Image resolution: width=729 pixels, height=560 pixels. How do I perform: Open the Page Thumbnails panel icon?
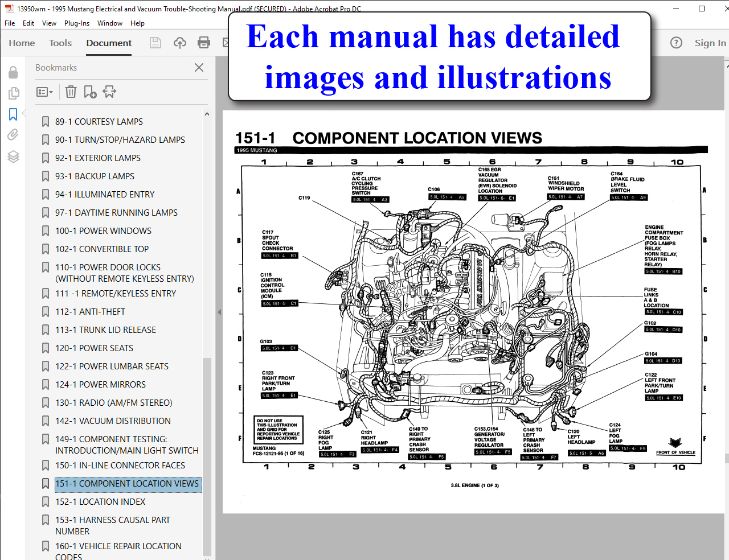tap(13, 93)
